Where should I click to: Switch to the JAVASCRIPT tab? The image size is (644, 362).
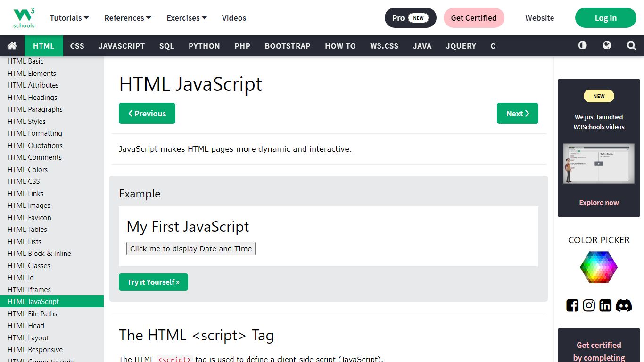(x=122, y=46)
